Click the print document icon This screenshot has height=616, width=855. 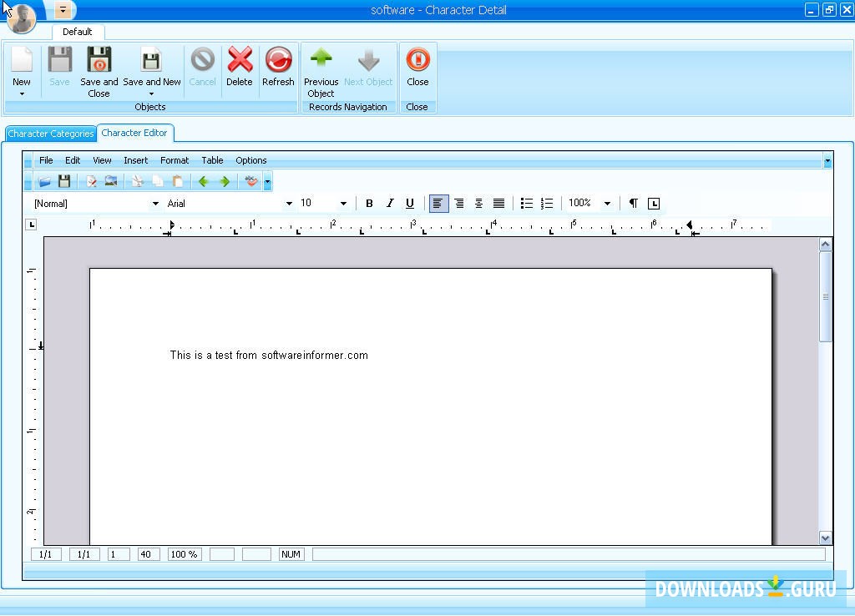tap(91, 181)
